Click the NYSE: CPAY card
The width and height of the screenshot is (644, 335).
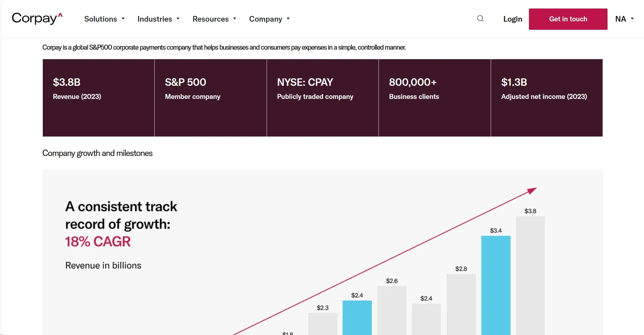323,98
